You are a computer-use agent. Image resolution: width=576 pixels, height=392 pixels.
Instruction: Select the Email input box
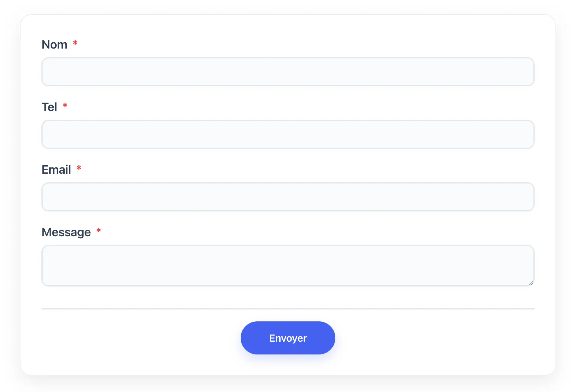pos(288,197)
